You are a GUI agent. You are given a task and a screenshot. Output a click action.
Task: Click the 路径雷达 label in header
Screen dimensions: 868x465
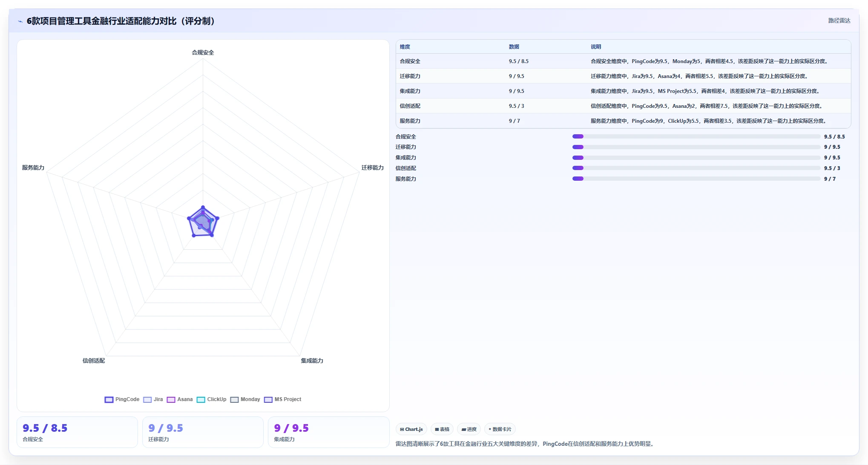tap(839, 20)
